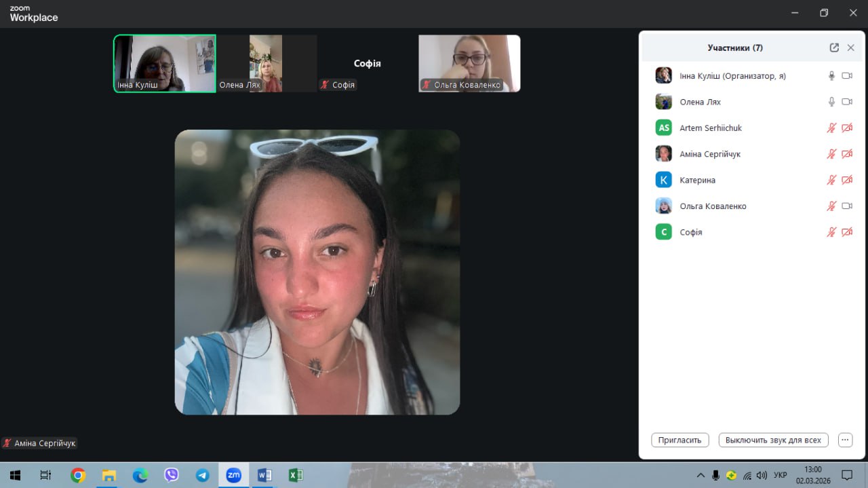Screen dimensions: 868x488
Task: Open File Explorer from taskbar
Action: pyautogui.click(x=109, y=475)
